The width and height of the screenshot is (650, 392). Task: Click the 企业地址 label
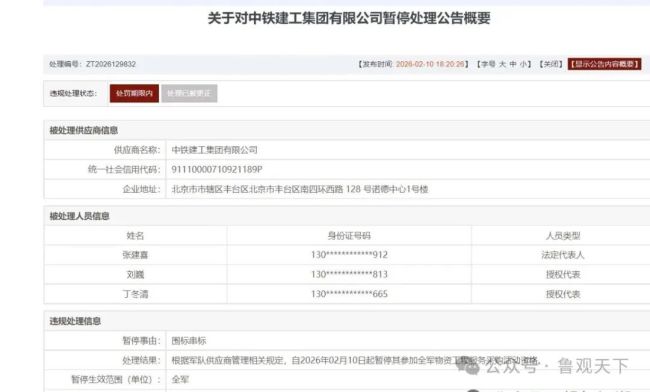[141, 189]
